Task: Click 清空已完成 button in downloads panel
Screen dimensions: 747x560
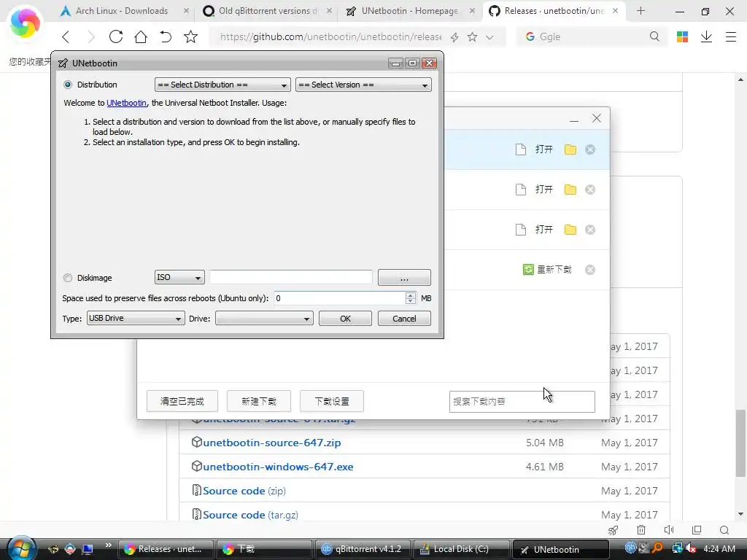Action: pyautogui.click(x=182, y=401)
